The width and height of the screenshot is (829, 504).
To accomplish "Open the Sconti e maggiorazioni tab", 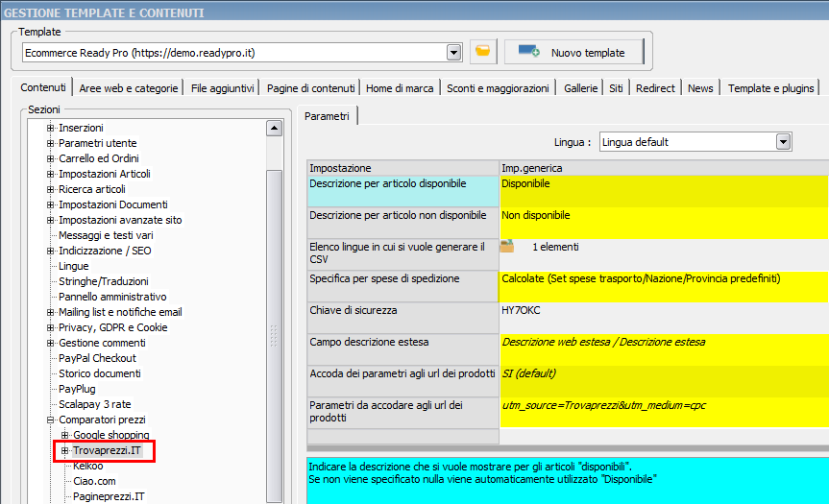I will (498, 88).
